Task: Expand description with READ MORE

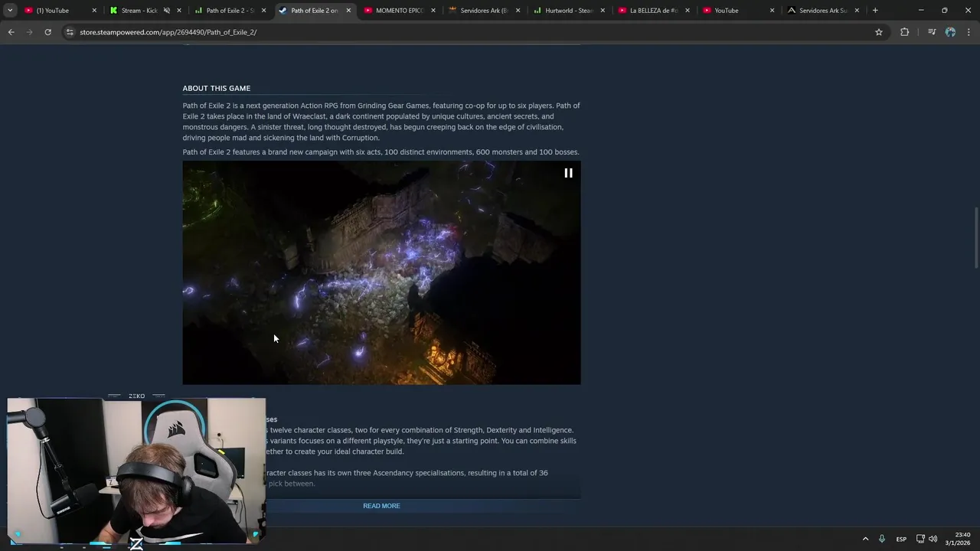Action: coord(381,506)
